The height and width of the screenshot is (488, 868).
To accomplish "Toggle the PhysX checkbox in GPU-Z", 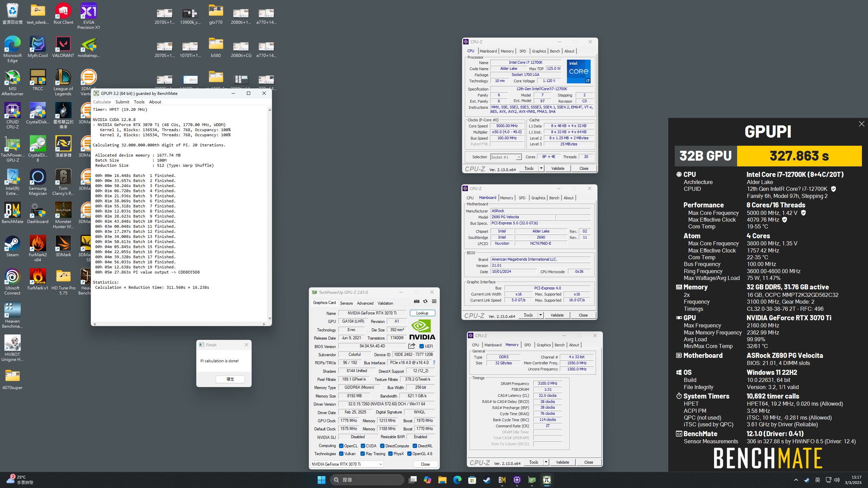I will pos(390,453).
